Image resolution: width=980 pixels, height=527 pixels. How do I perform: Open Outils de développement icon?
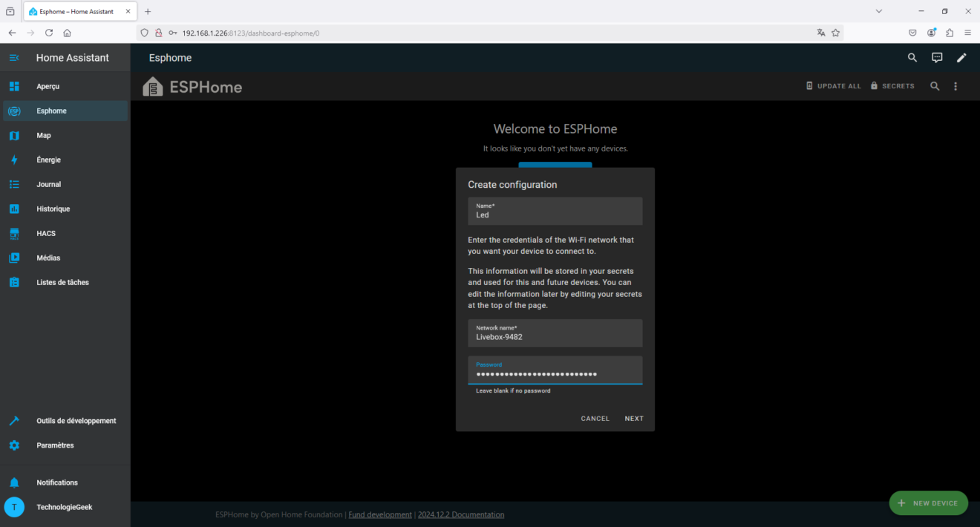[15, 420]
